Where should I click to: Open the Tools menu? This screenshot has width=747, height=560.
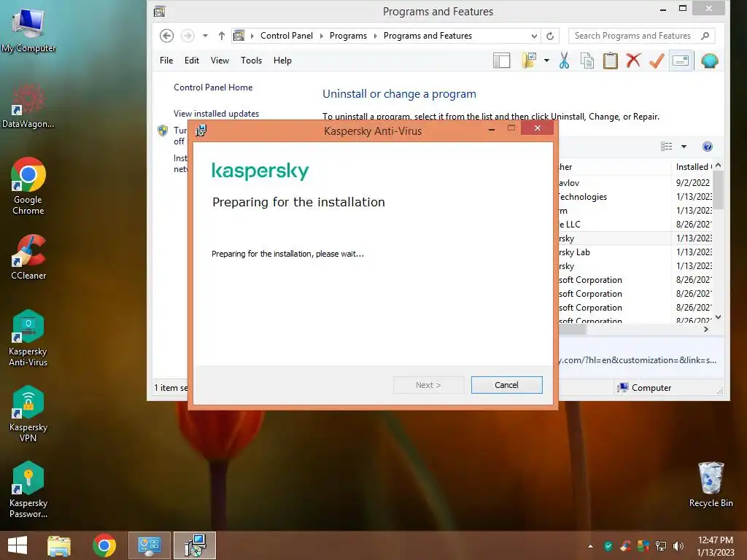(251, 61)
